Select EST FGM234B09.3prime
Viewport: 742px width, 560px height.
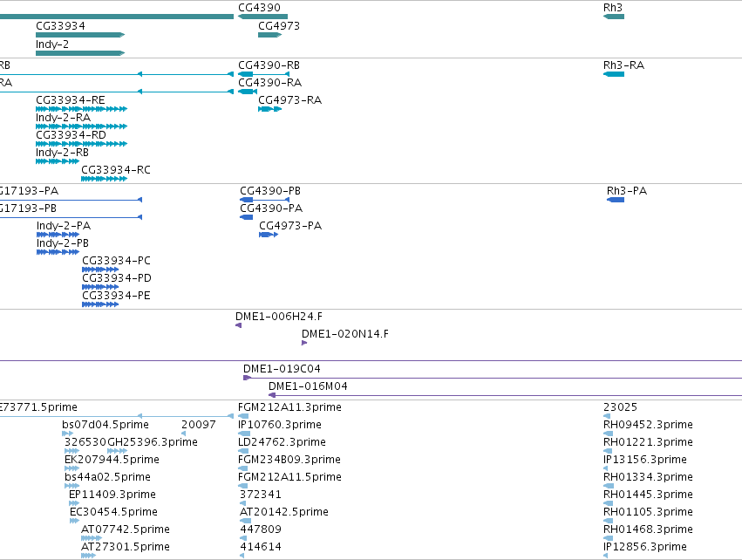pyautogui.click(x=289, y=460)
